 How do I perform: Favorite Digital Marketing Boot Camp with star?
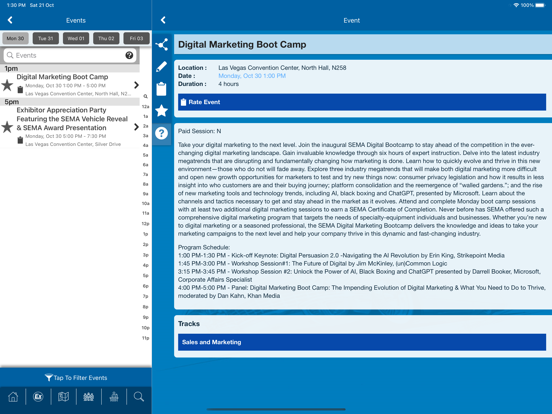[x=7, y=85]
